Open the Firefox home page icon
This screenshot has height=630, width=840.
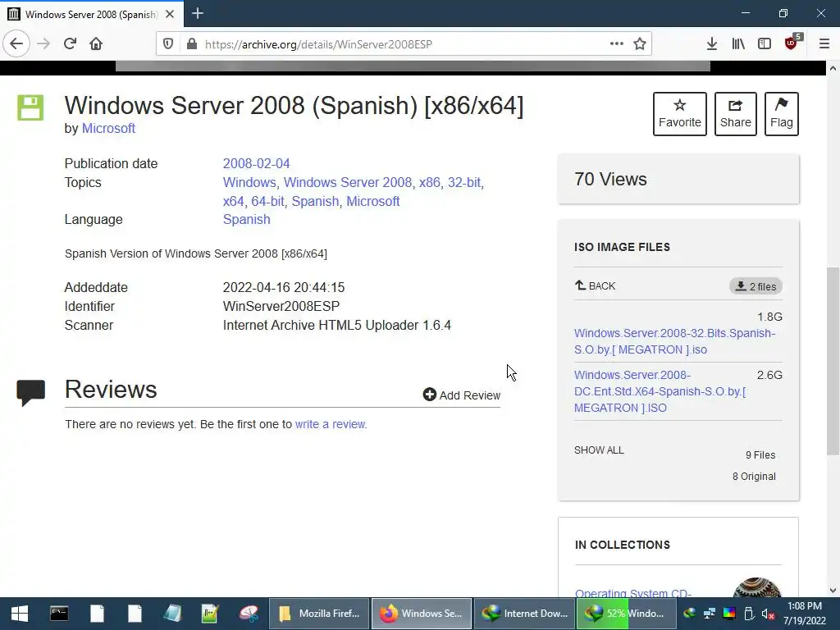point(96,44)
